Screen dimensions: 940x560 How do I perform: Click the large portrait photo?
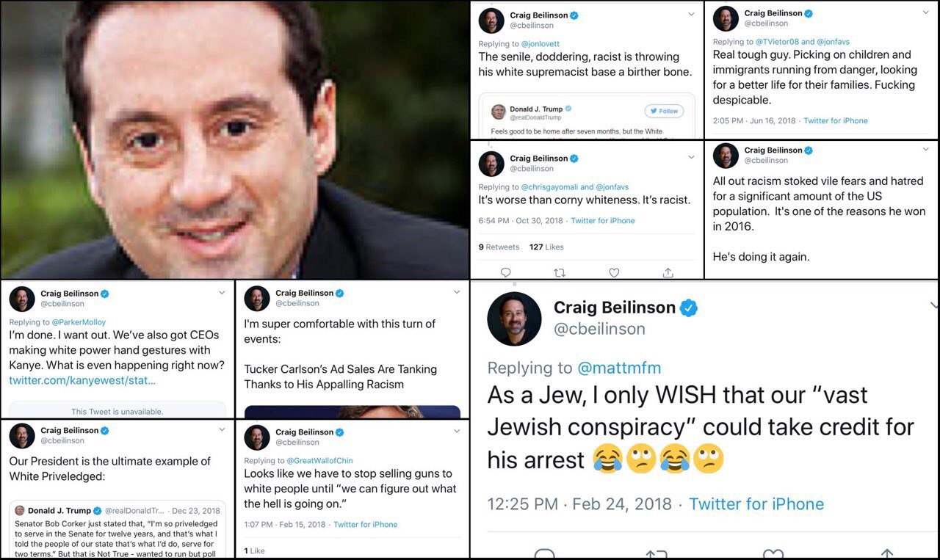pyautogui.click(x=235, y=139)
